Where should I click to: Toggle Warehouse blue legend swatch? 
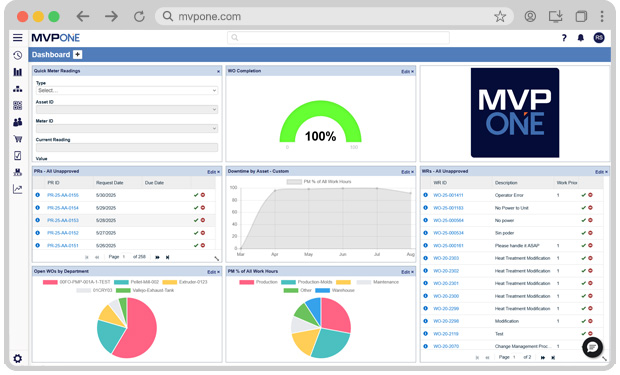coord(322,290)
